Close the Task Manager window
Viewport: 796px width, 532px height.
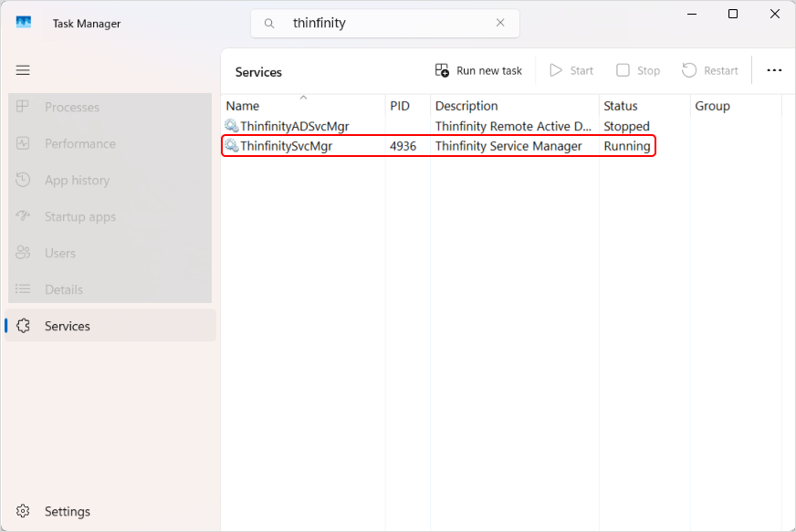pos(775,14)
